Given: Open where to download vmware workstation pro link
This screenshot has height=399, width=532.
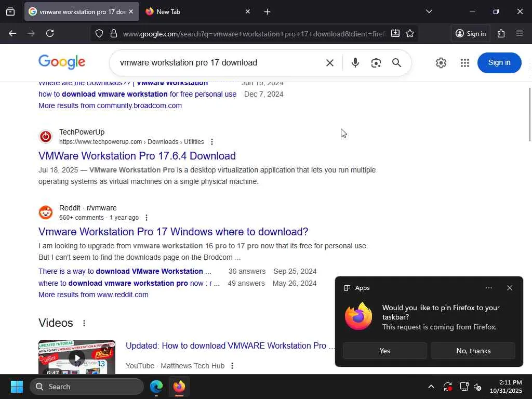Looking at the screenshot, I should click(x=129, y=283).
